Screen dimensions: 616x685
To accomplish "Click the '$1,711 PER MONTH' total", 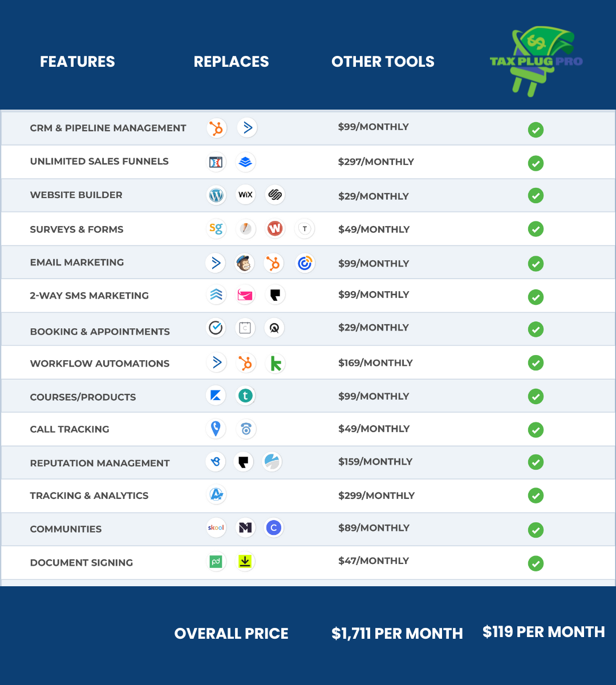I will pos(397,634).
